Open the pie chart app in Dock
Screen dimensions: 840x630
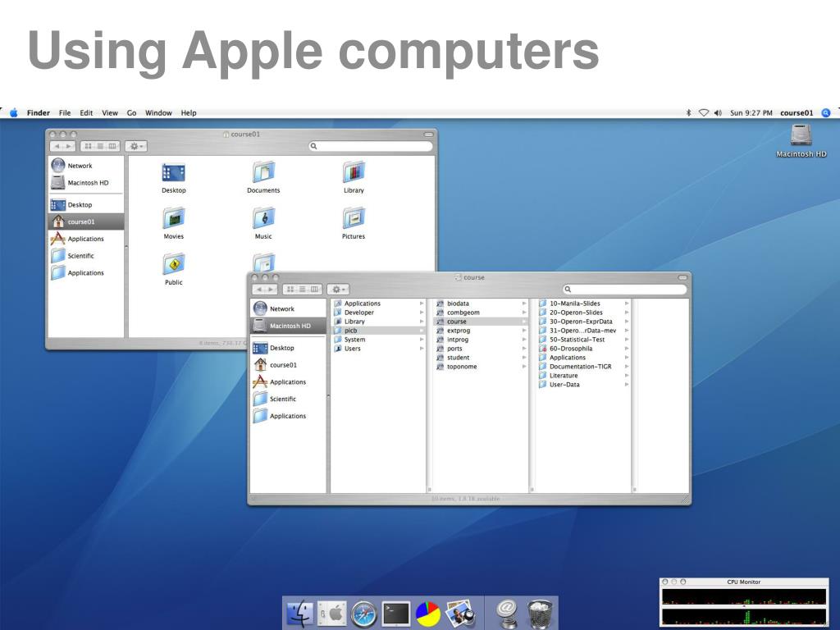click(428, 614)
